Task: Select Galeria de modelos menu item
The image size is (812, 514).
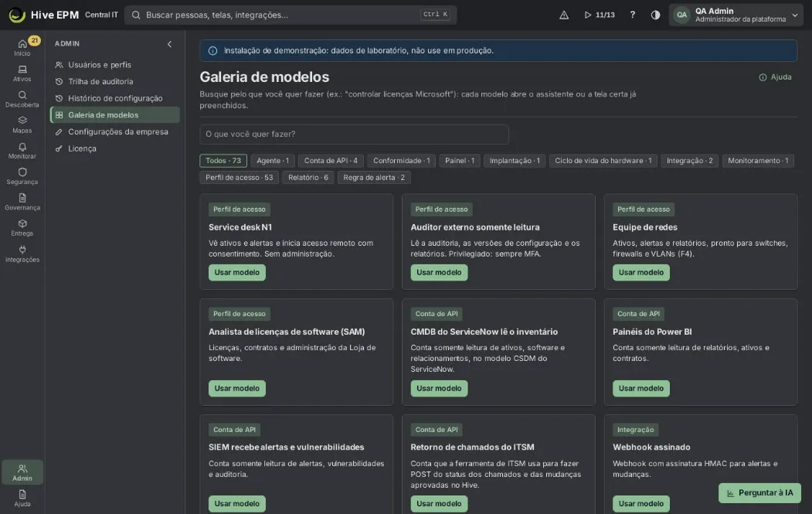Action: [115, 115]
